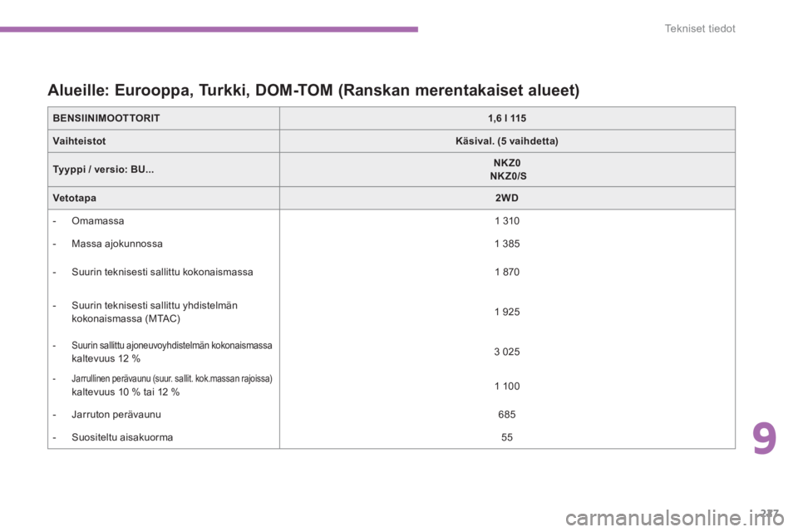Select the 'Vetotapa' row label

pos(74,198)
